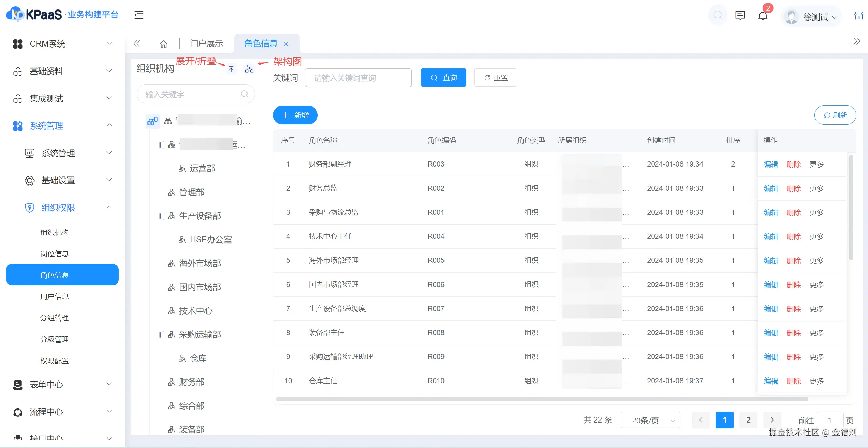
Task: Click the 刷新 refresh button above the table
Action: [835, 115]
